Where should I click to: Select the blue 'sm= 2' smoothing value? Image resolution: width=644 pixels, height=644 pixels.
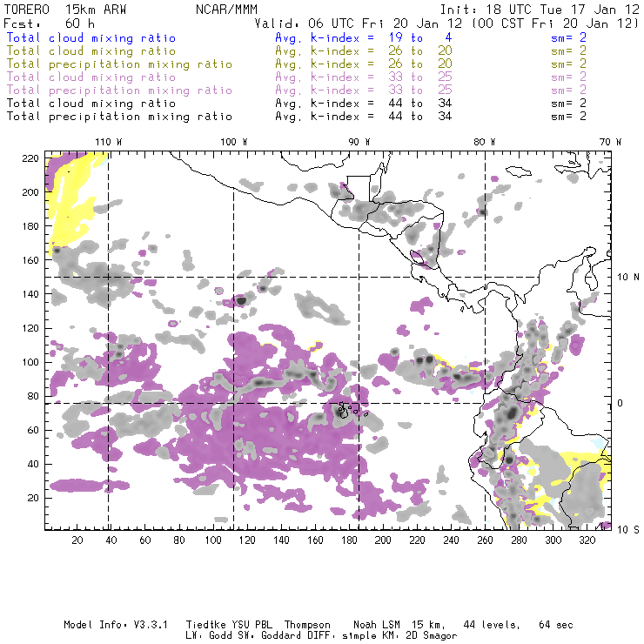[569, 37]
